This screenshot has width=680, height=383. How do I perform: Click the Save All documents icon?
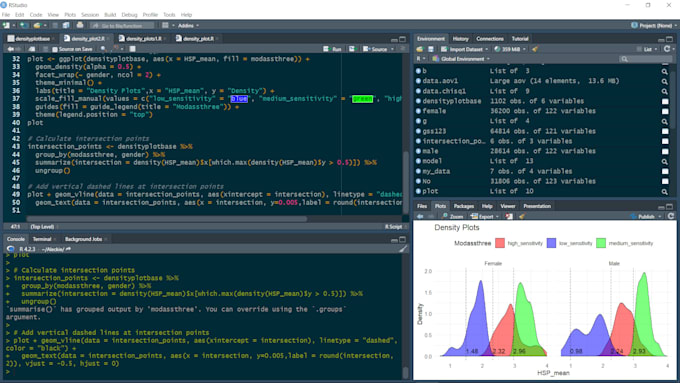(66, 26)
